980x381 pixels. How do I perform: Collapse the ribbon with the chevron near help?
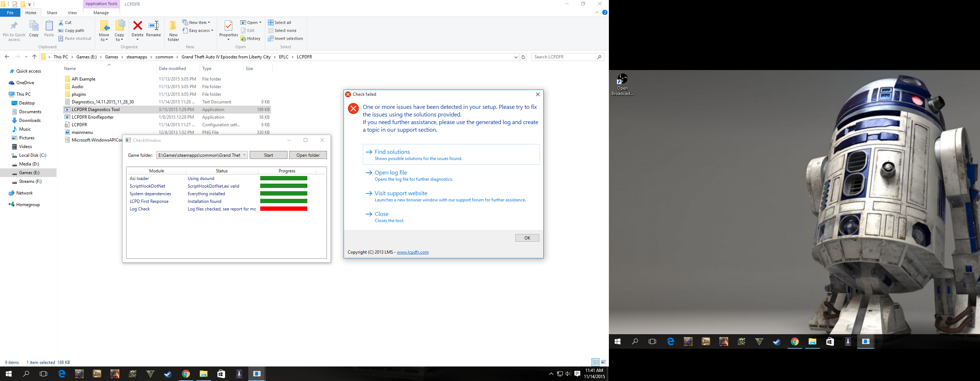pos(597,13)
